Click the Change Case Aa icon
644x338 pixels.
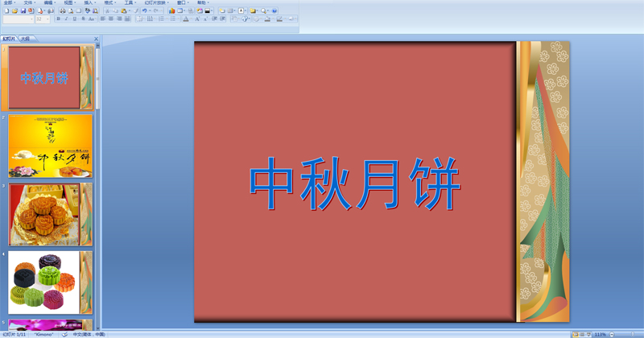click(91, 19)
